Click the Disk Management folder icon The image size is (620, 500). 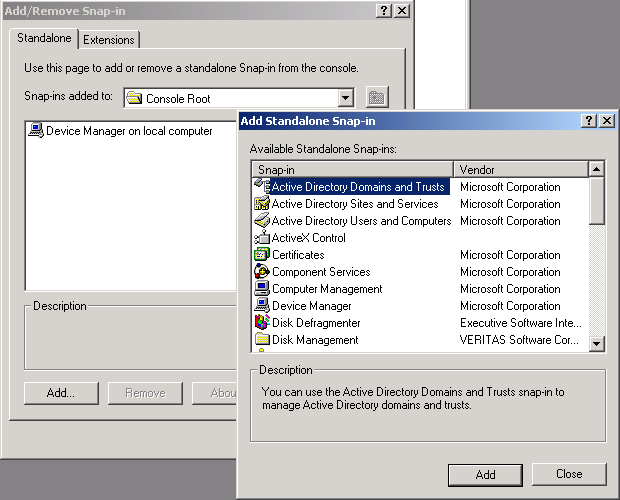tap(261, 340)
